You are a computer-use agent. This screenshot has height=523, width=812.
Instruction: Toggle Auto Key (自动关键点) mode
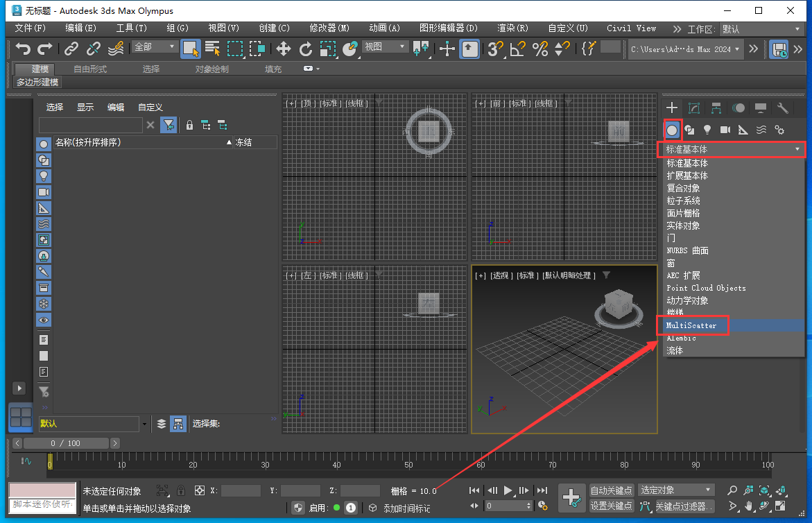click(611, 490)
